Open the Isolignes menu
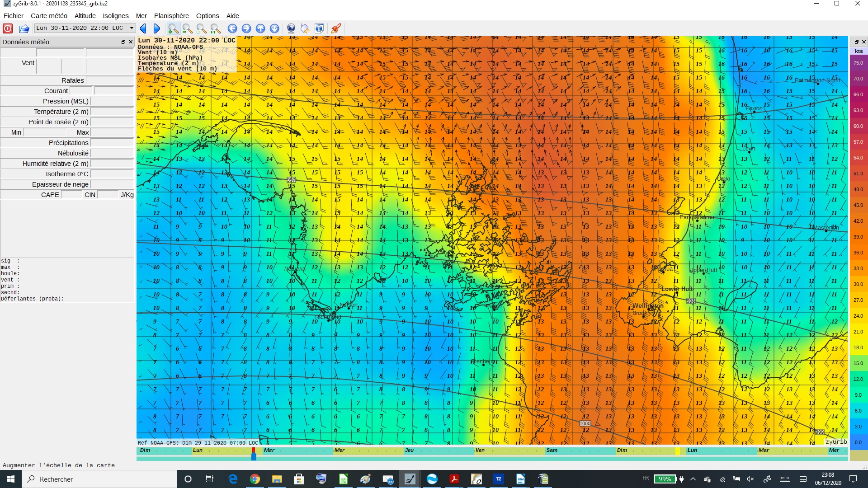The height and width of the screenshot is (488, 868). coord(116,16)
